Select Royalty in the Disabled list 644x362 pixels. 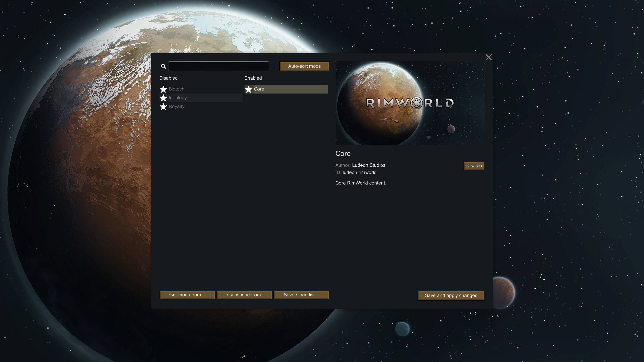[x=176, y=106]
